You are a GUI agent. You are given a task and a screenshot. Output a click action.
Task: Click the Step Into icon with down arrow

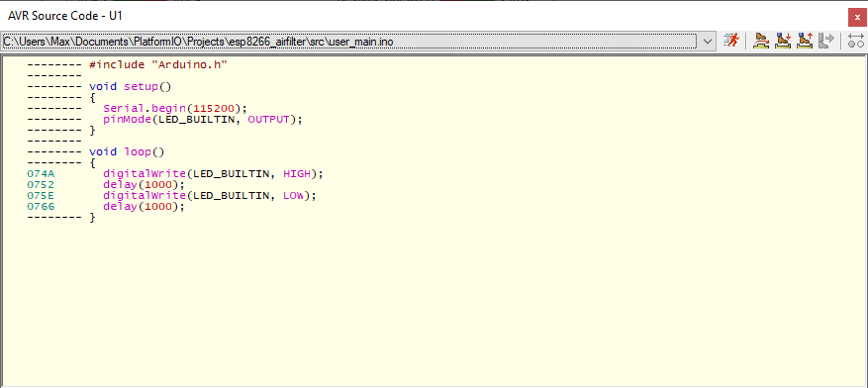pos(783,41)
